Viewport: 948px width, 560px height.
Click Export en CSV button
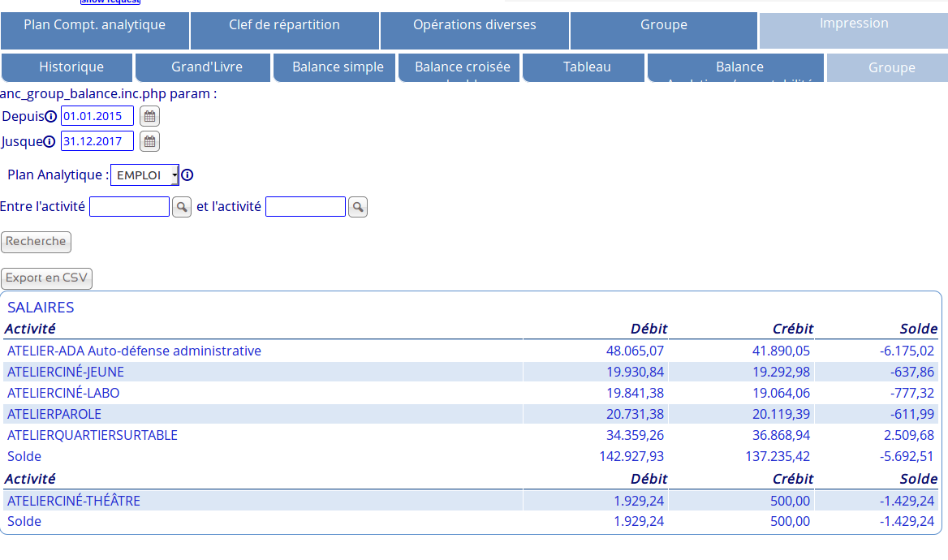(46, 278)
